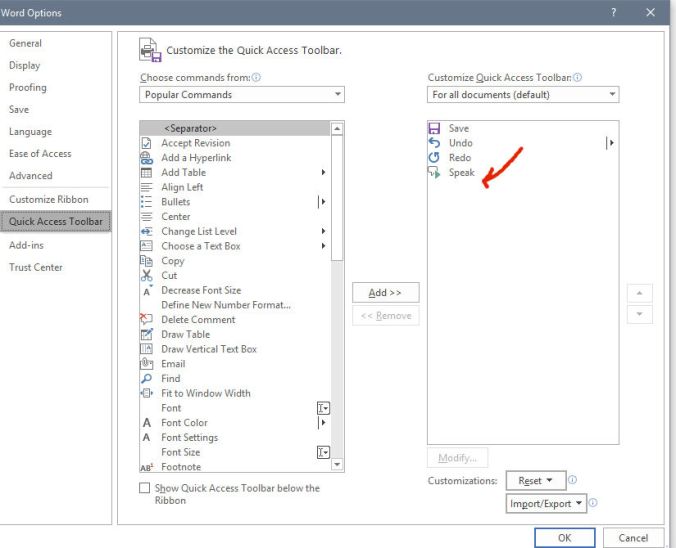Click the Email command icon

coord(147,364)
